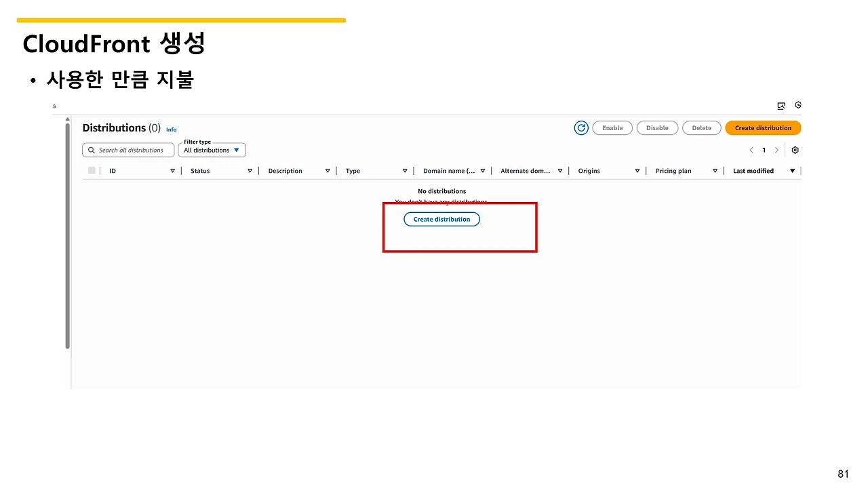The width and height of the screenshot is (868, 488).
Task: Click the orange Create distribution button
Action: pos(763,128)
